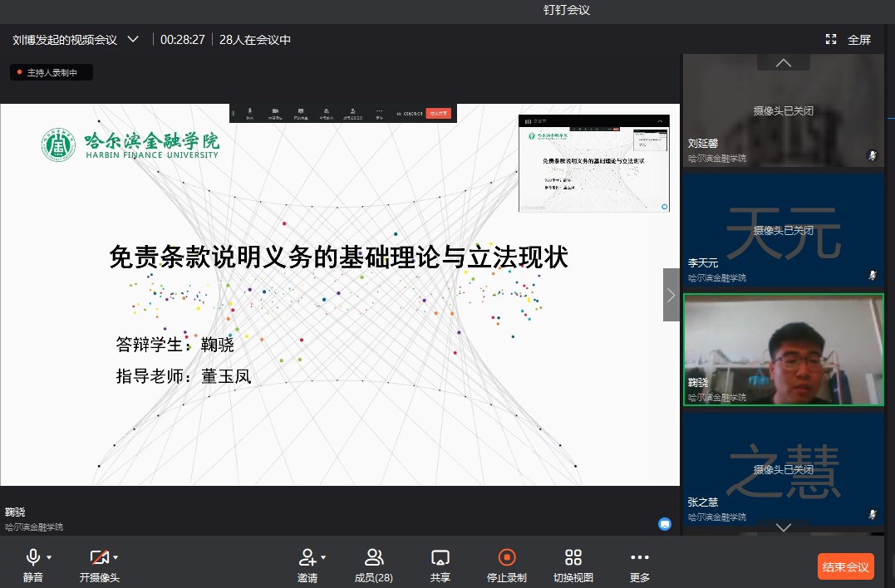Click the red 结束会议 button
The image size is (895, 588).
click(845, 567)
